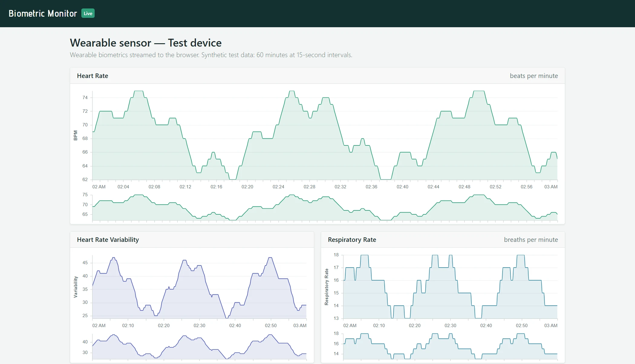Click the 02:30 tick on Variability chart axis
635x364 pixels.
tap(199, 326)
